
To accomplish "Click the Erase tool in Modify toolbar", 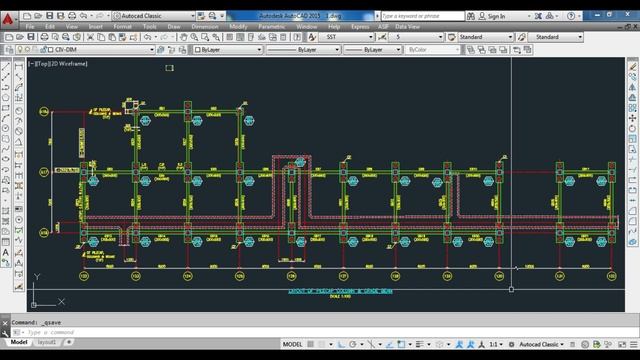I will 632,67.
